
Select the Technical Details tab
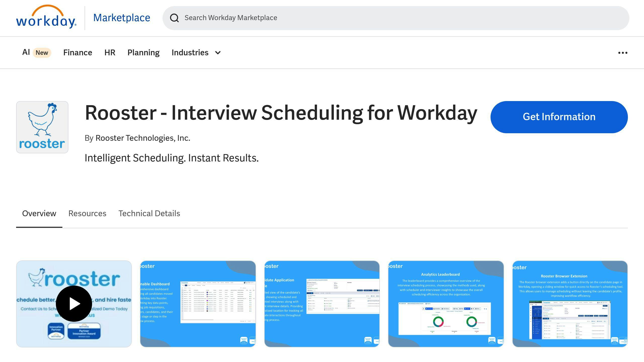[149, 213]
